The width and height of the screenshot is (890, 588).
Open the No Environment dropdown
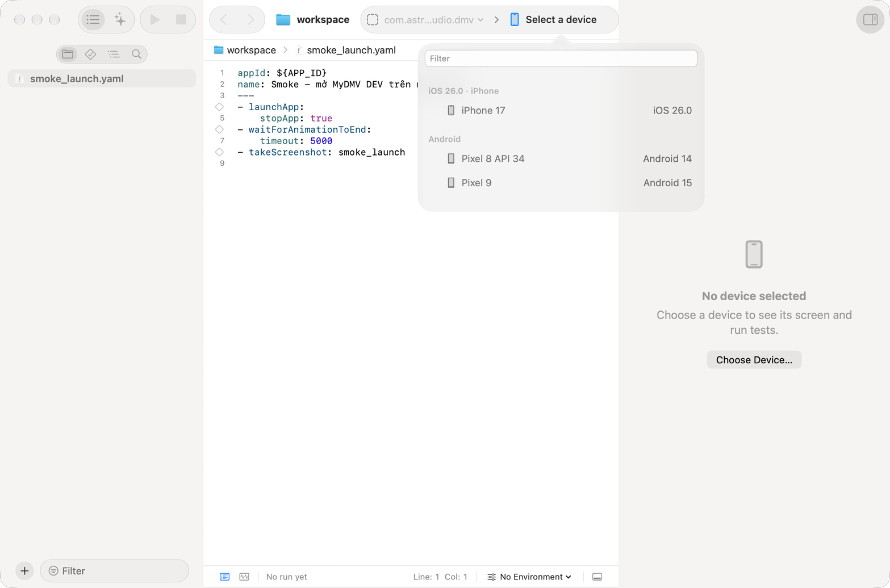529,577
